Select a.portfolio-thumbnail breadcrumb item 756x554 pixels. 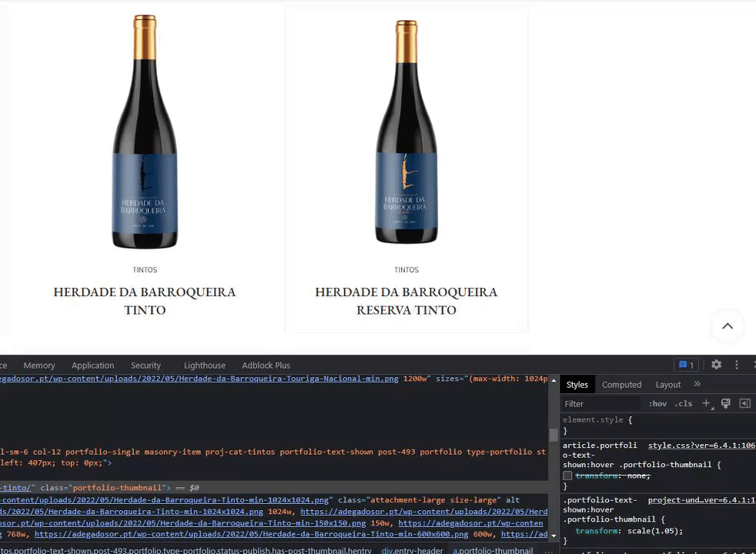coord(493,550)
